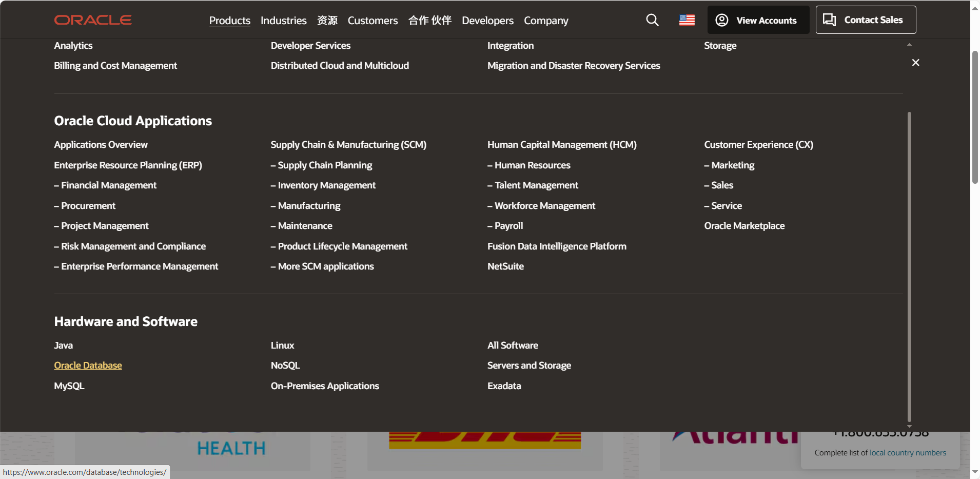980x479 pixels.
Task: Open the Industries menu
Action: (x=284, y=21)
